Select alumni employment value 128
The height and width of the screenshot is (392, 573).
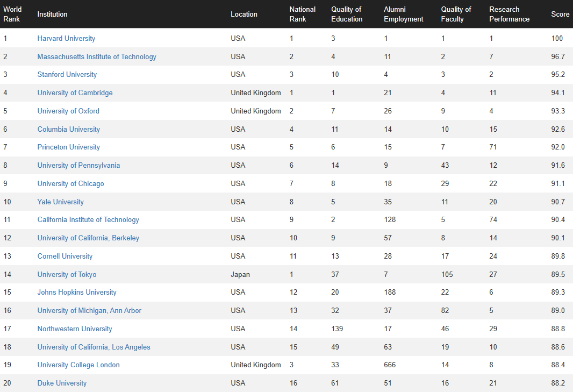click(x=390, y=220)
